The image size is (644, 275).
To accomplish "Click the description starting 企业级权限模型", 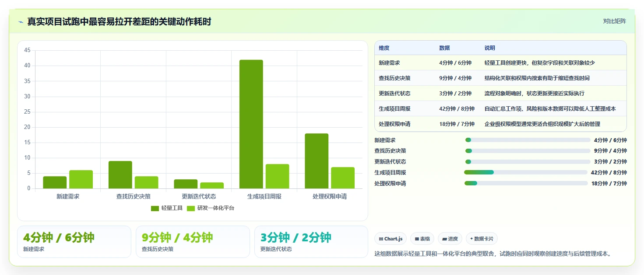I will 542,124.
